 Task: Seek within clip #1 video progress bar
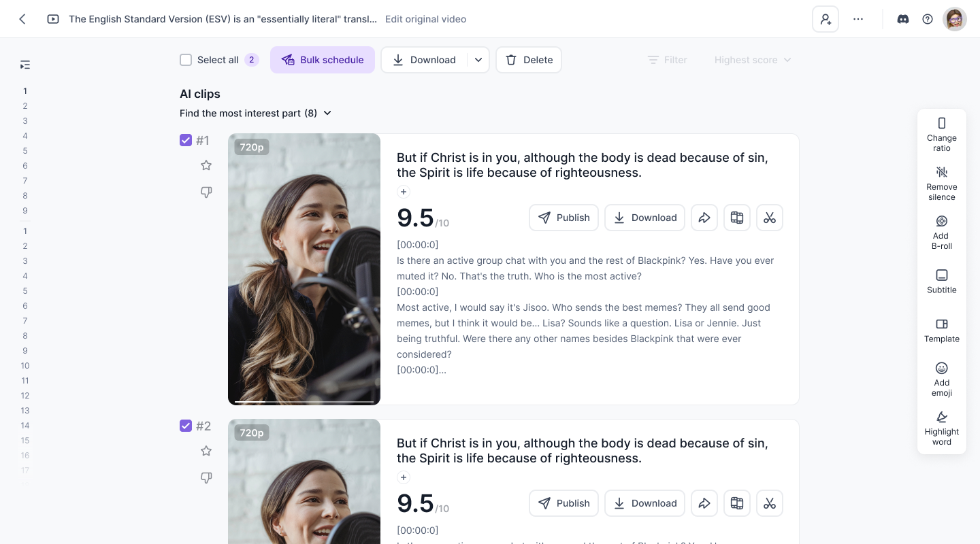304,401
